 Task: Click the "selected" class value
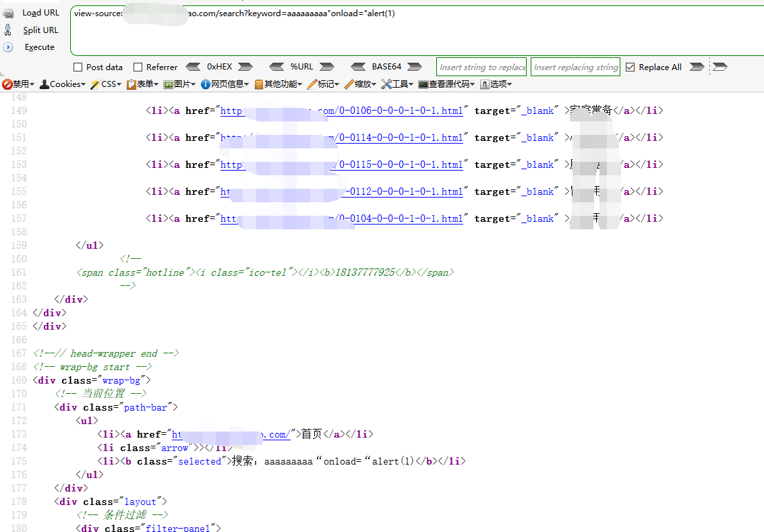coord(200,461)
